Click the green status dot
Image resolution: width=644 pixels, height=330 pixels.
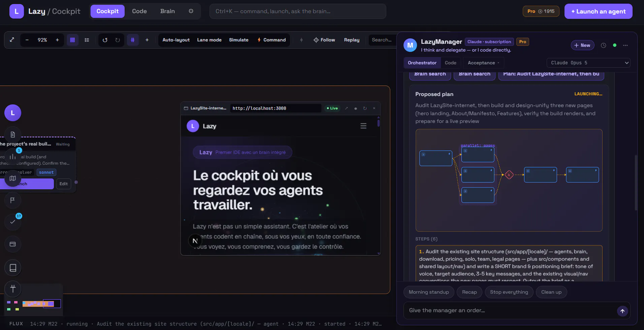[x=615, y=45]
